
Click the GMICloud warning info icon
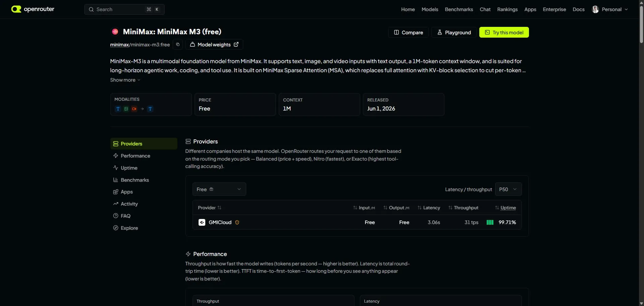237,222
